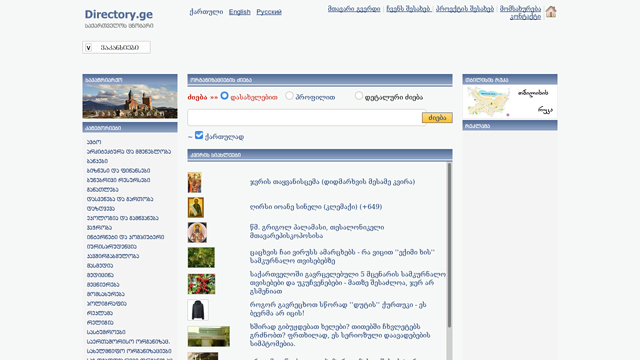Image resolution: width=640 pixels, height=360 pixels.
Task: Open the მედიცინა category
Action: tap(100, 275)
